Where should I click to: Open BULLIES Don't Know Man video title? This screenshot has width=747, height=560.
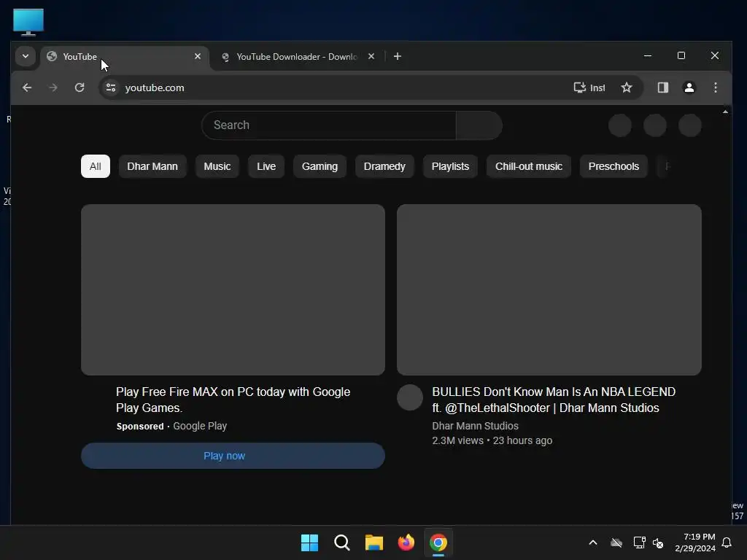[x=554, y=400]
